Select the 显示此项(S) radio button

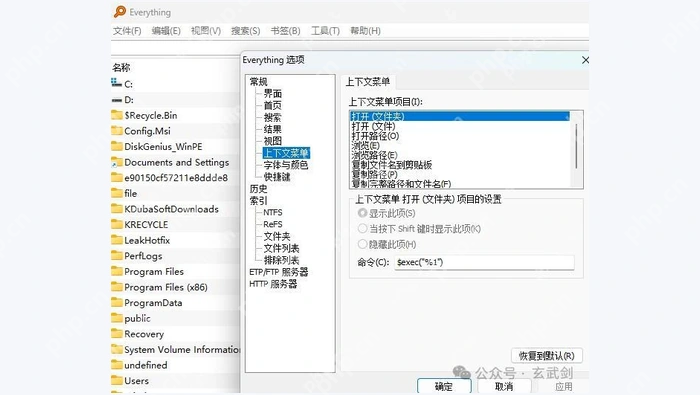(x=362, y=213)
